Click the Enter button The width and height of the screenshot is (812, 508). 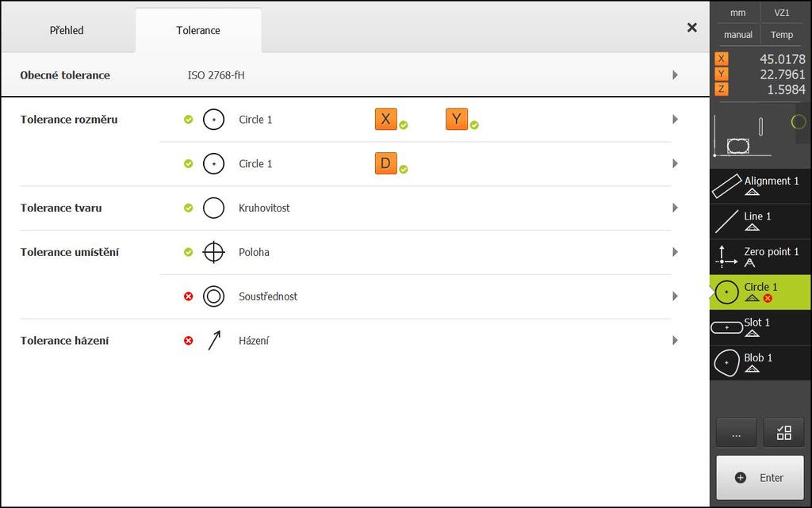760,477
